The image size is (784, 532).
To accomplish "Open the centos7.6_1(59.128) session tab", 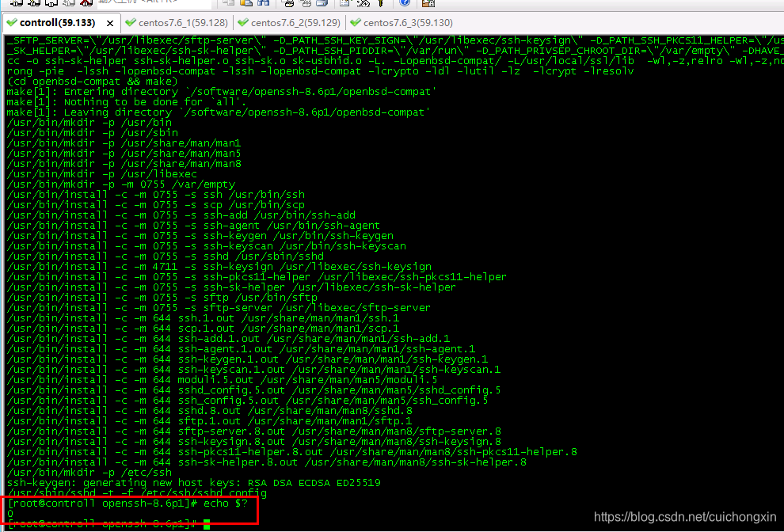I will tap(177, 23).
